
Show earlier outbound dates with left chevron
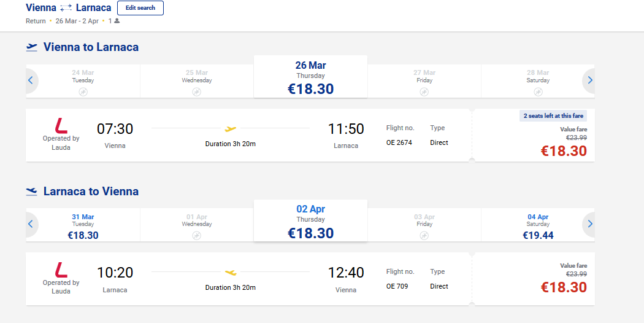31,80
